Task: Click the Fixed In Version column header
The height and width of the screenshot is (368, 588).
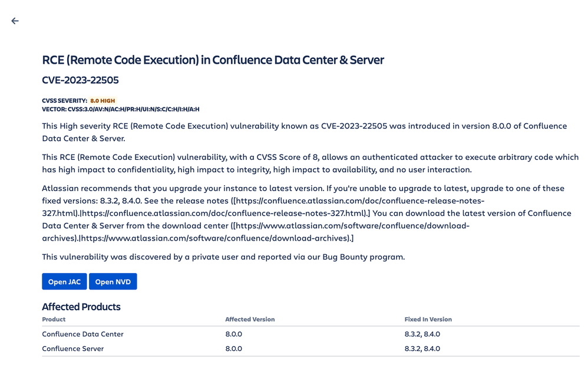Action: [428, 319]
